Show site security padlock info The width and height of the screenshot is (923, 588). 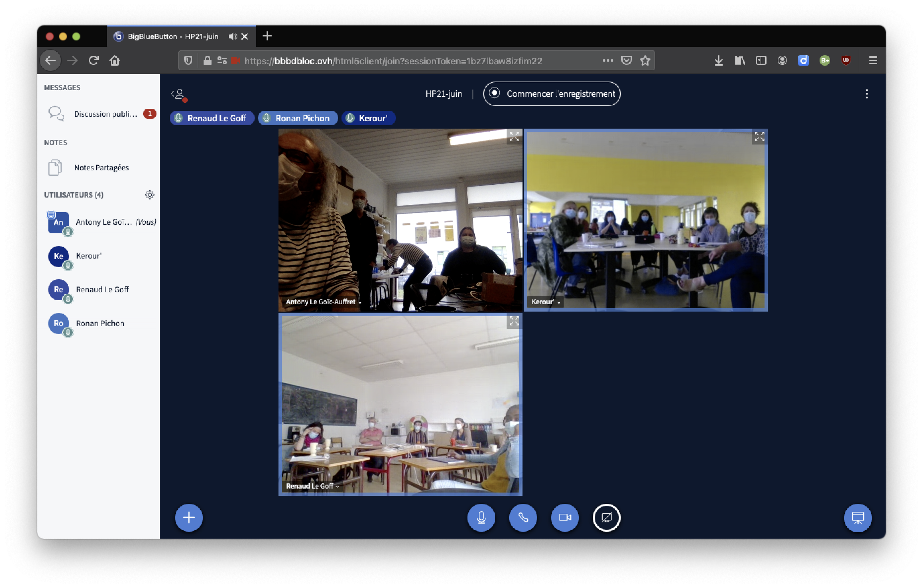pyautogui.click(x=207, y=61)
